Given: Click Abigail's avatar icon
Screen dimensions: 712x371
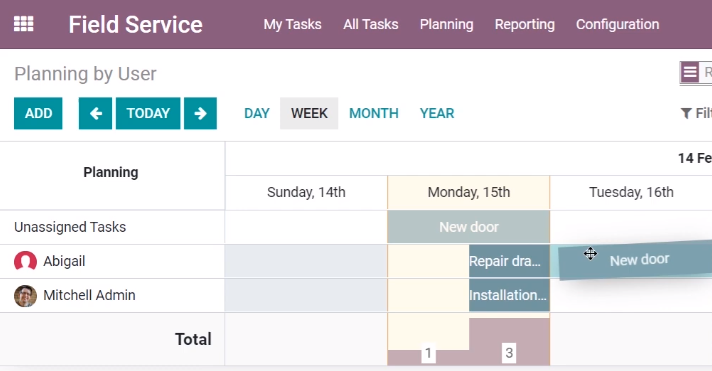Looking at the screenshot, I should coord(25,261).
